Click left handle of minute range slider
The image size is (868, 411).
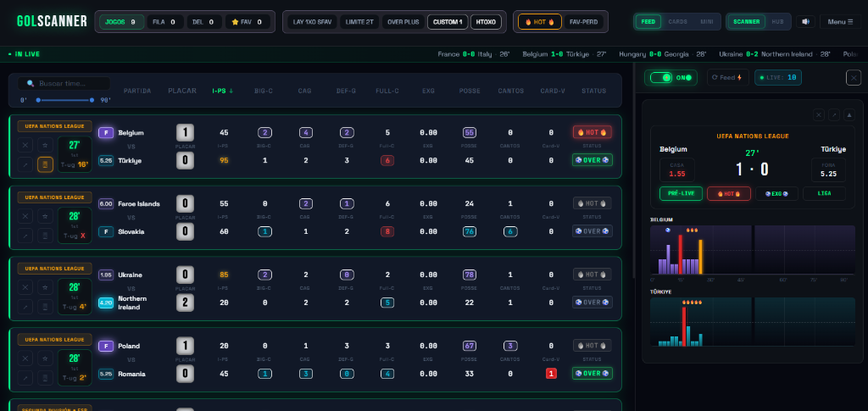[38, 100]
